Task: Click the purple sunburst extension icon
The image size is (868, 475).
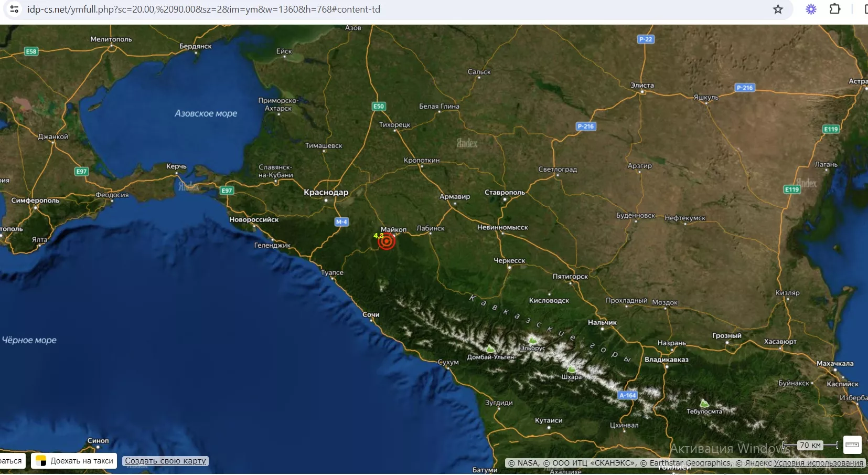Action: coord(811,9)
